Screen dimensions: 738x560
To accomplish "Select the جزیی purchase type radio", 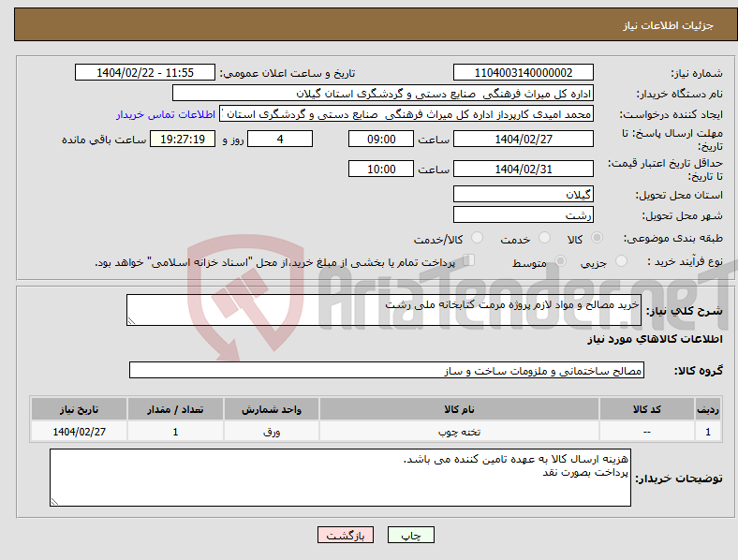I will pos(621,261).
